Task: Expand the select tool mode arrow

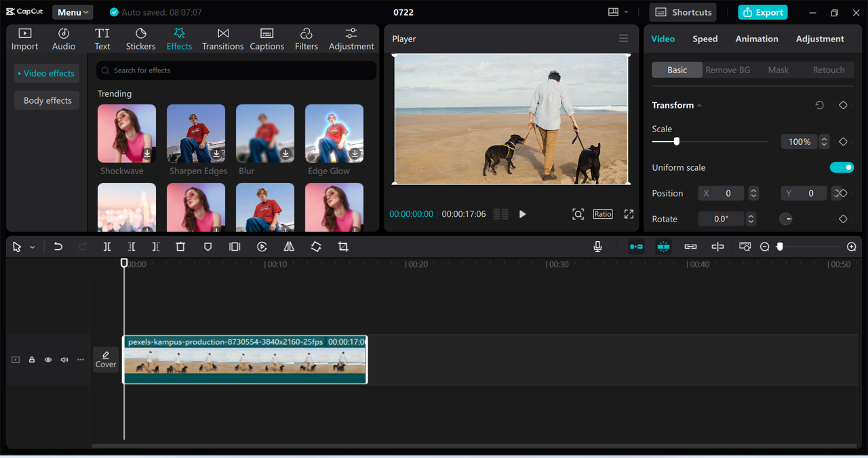Action: [x=32, y=247]
